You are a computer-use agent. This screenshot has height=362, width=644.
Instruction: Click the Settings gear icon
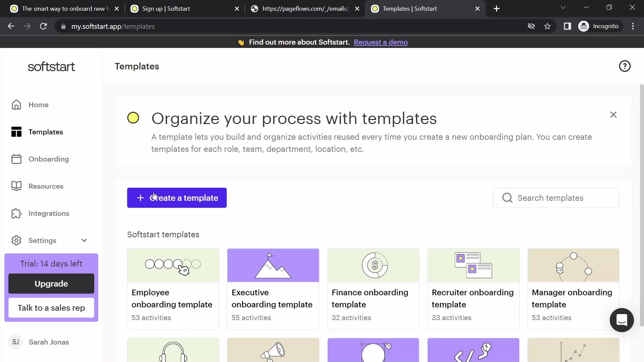click(16, 240)
